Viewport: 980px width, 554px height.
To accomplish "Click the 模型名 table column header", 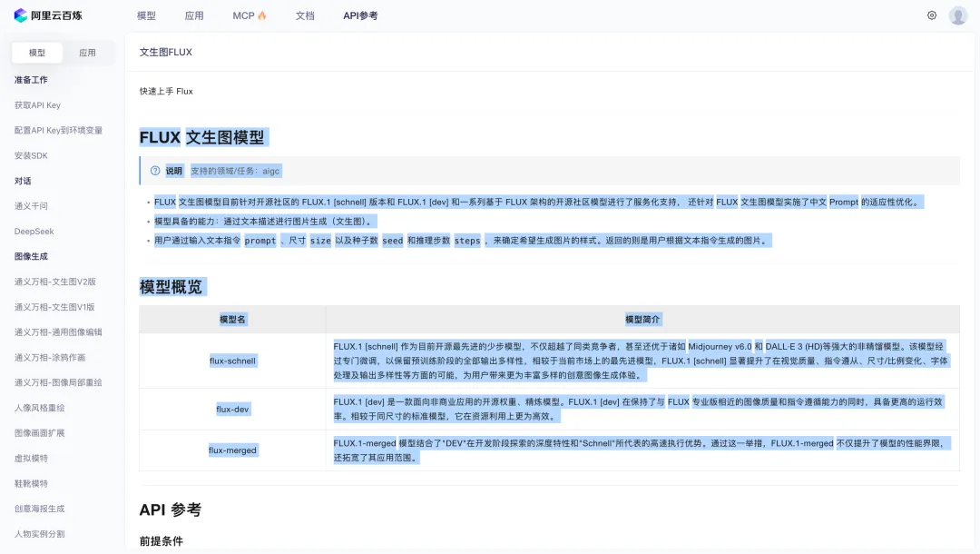I will tap(232, 320).
